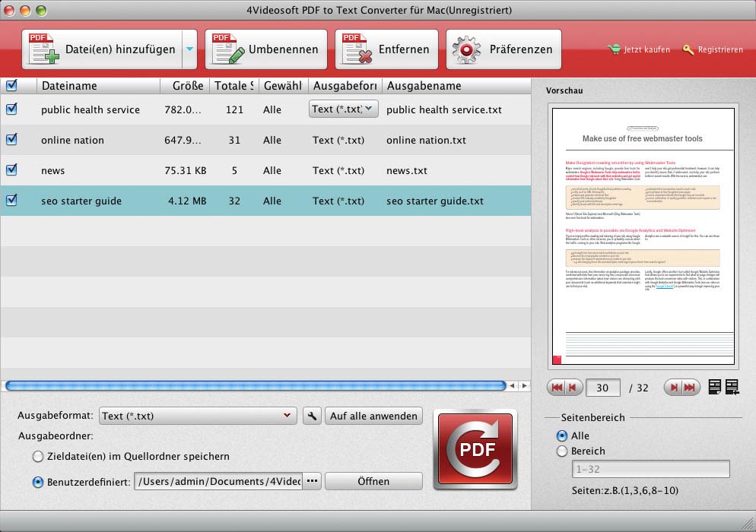Click the Umbenennen rename toolbar button
Viewport: 756px width, 532px height.
tap(266, 49)
